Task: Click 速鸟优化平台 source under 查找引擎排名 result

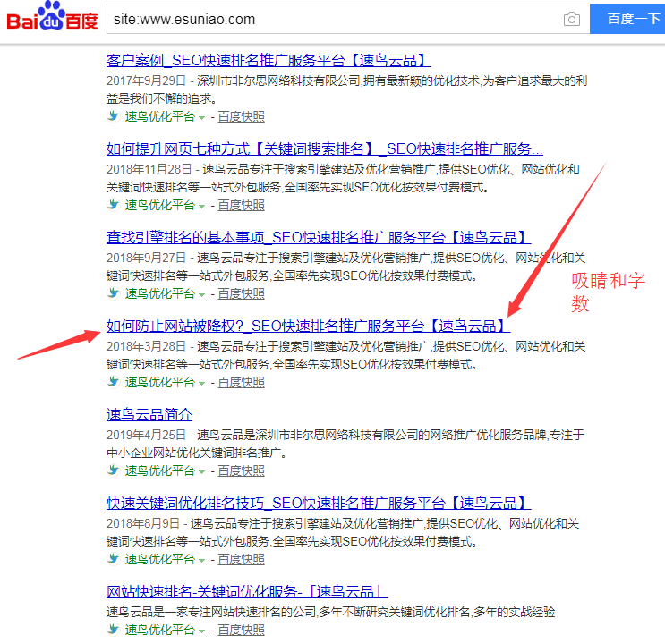Action: 160,293
